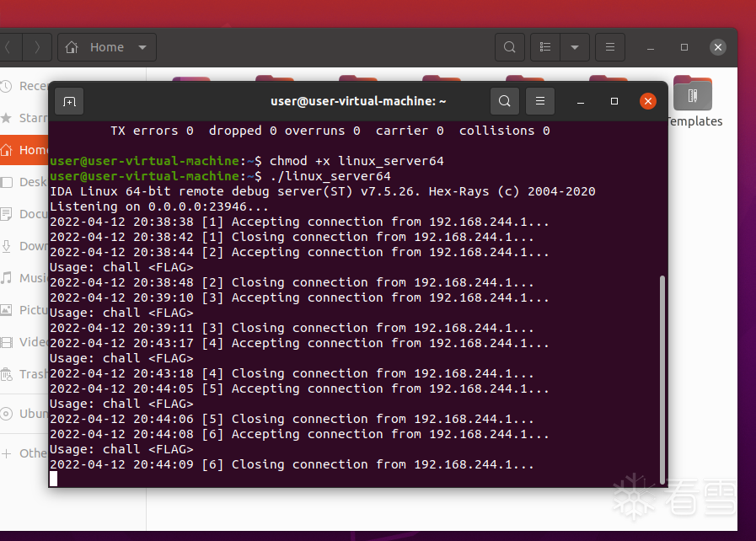This screenshot has height=541, width=756.
Task: Click the terminal title 'user@user-virtual-machine: ~'
Action: click(358, 101)
